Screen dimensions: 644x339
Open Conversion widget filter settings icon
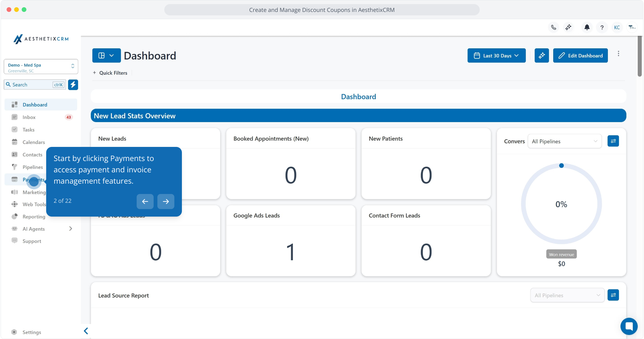click(x=613, y=141)
